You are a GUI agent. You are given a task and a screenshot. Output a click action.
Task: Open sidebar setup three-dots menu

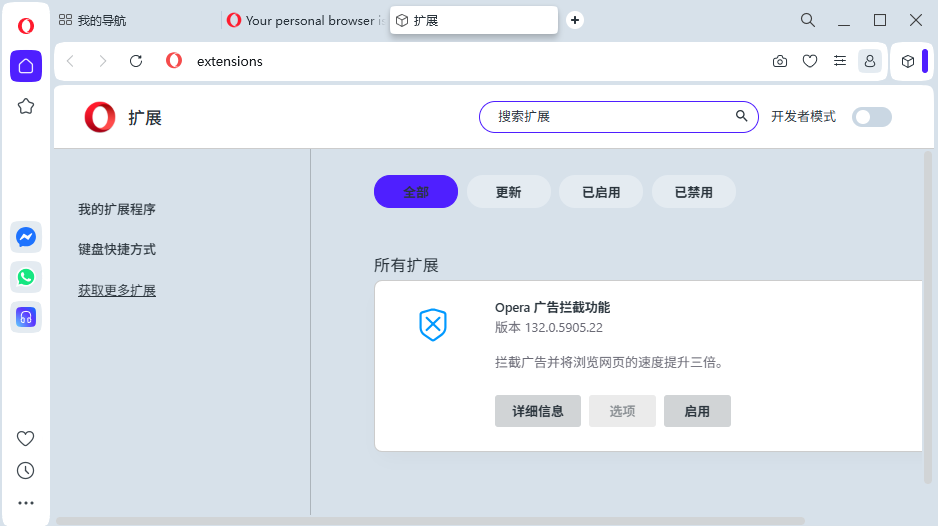coord(26,503)
